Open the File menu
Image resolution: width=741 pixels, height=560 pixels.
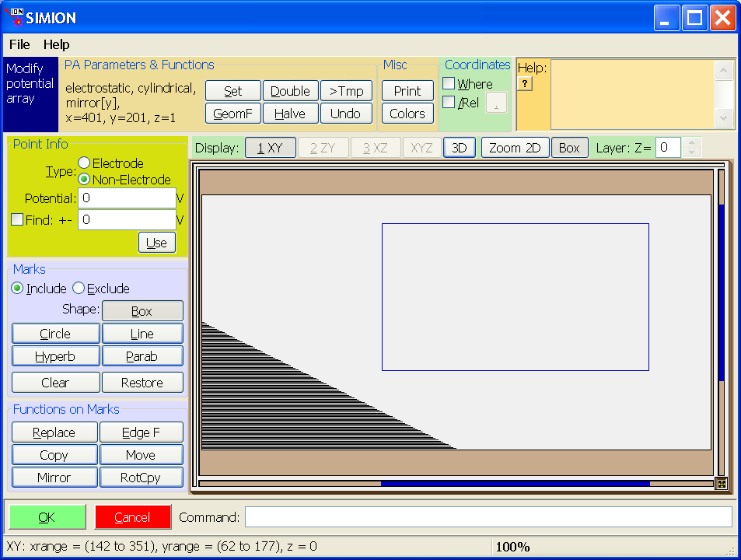click(19, 44)
